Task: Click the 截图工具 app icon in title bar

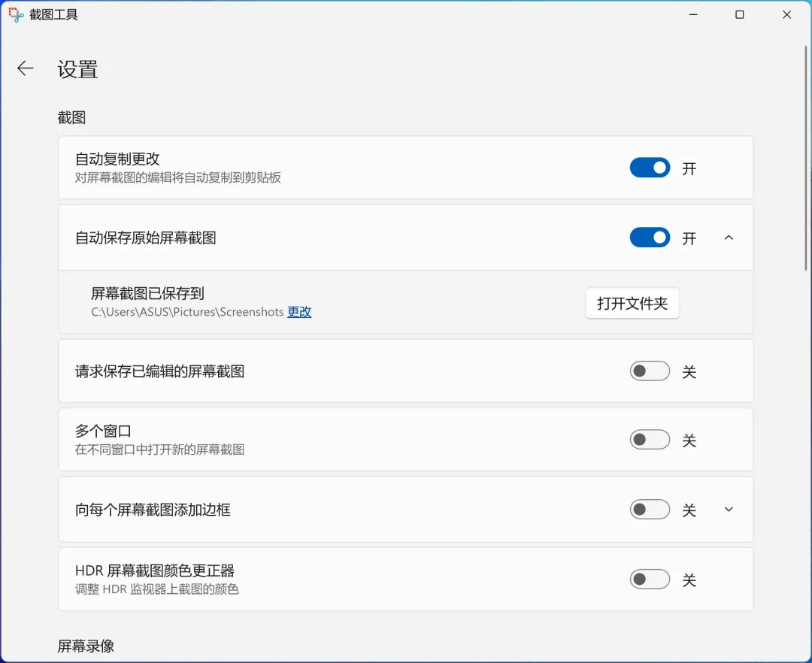Action: pyautogui.click(x=16, y=14)
